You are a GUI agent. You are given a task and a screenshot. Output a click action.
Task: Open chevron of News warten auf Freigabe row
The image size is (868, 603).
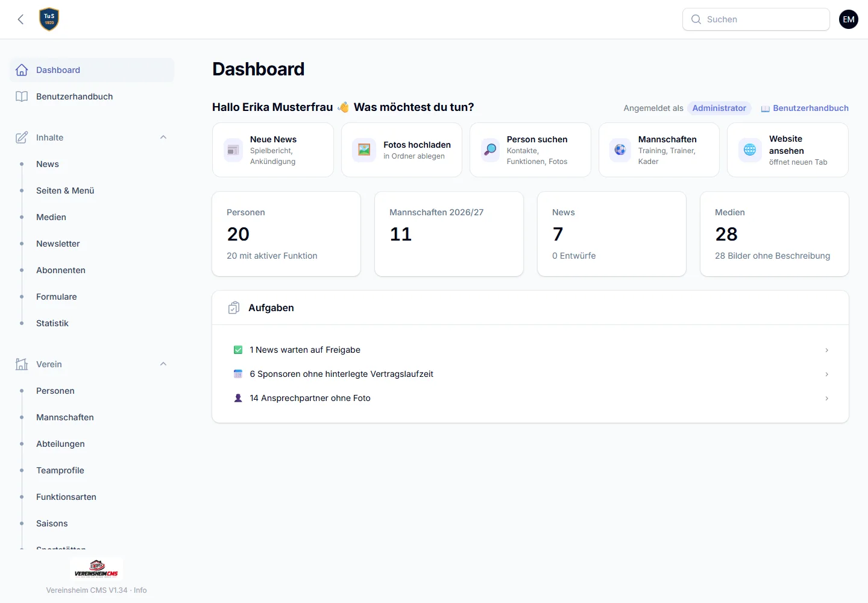[x=826, y=350]
